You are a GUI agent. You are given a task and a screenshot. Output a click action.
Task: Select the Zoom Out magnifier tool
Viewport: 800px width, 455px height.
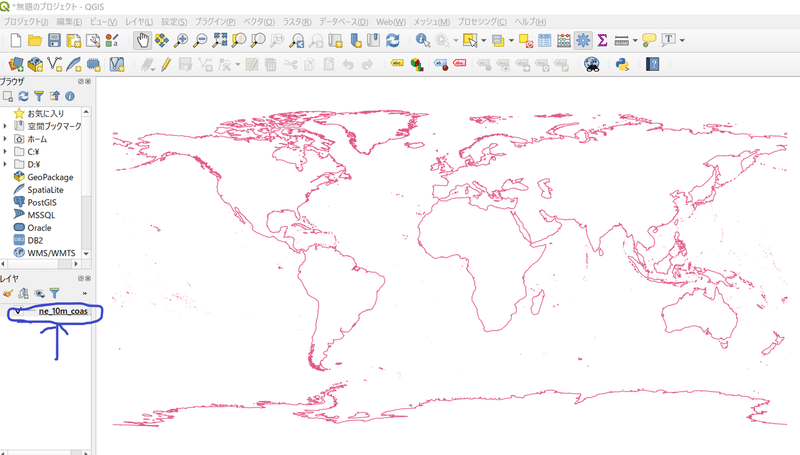200,40
